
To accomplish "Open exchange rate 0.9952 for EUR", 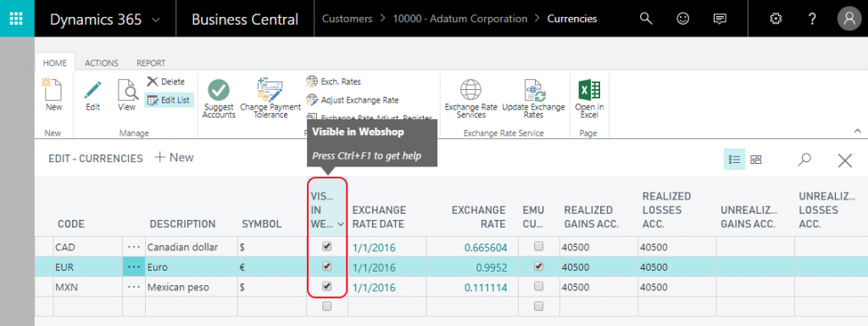I will [491, 267].
